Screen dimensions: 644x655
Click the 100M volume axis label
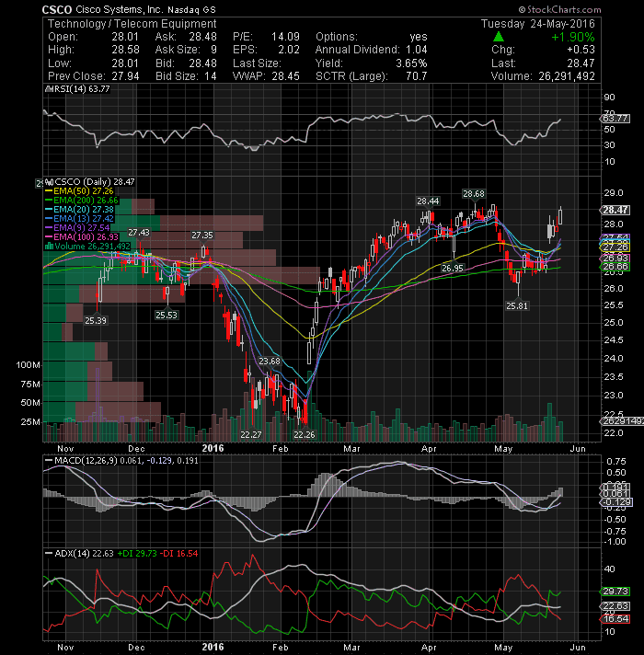pyautogui.click(x=28, y=365)
